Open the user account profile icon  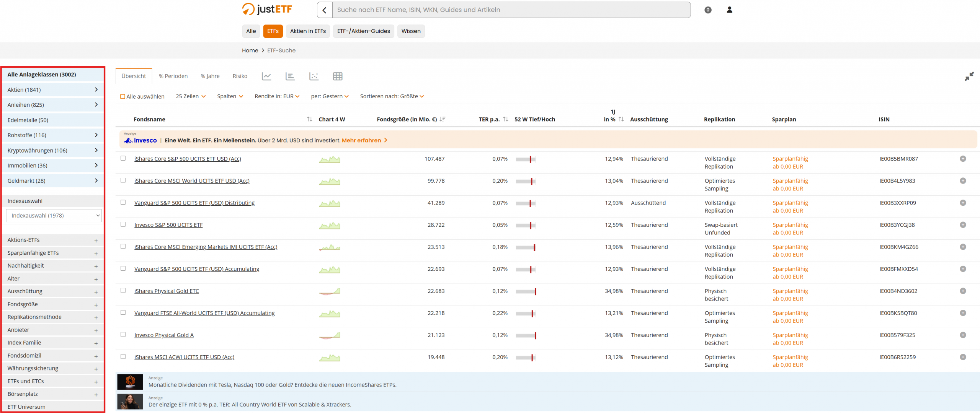coord(729,10)
